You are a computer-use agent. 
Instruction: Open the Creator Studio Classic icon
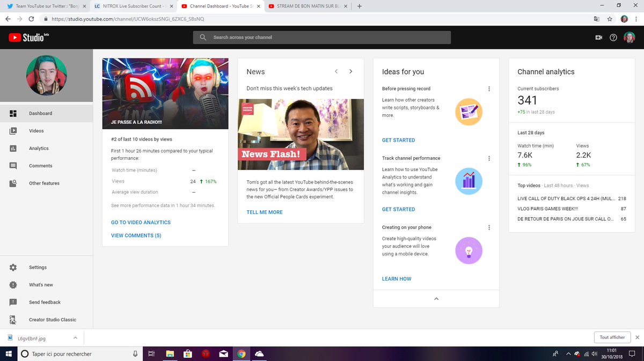pos(13,320)
